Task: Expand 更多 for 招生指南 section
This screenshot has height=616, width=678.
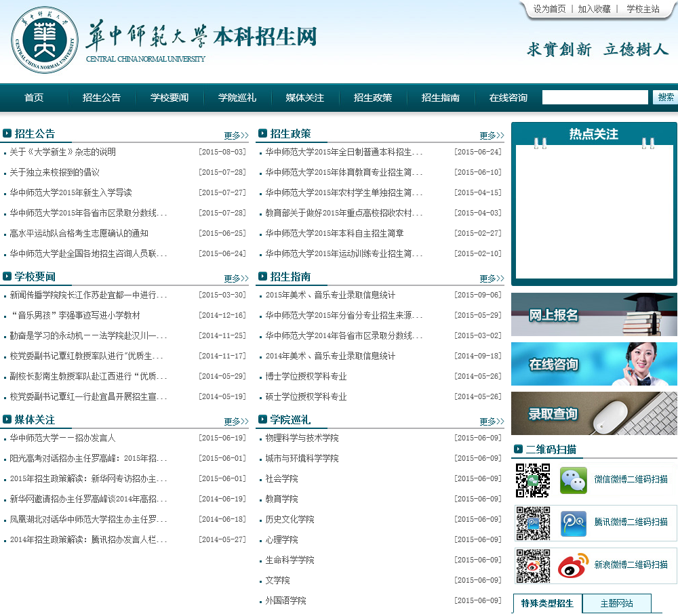Action: point(492,279)
